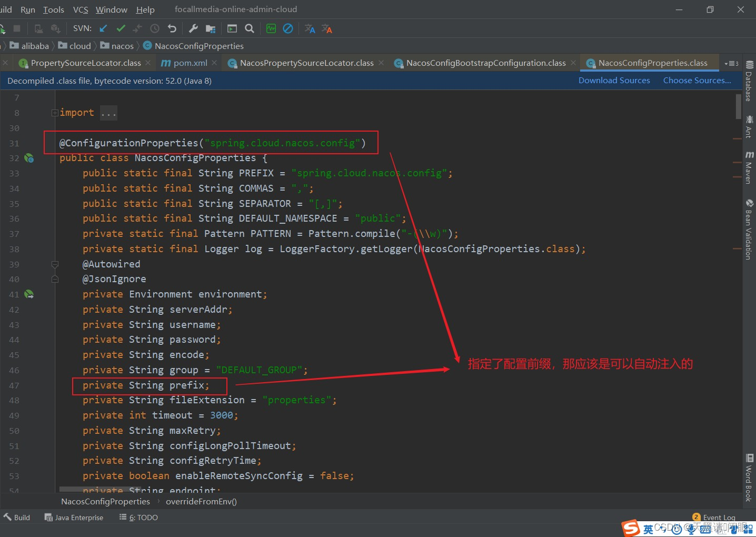Open Event Log panel
This screenshot has width=756, height=537.
tap(714, 517)
